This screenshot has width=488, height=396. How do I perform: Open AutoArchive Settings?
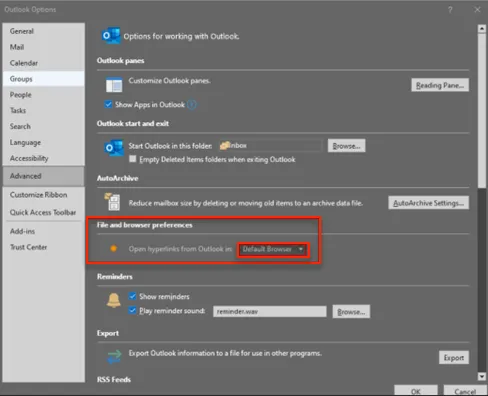[x=428, y=203]
